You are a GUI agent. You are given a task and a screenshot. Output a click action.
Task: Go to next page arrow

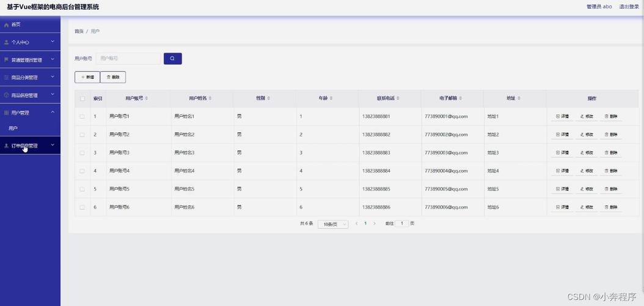point(374,223)
